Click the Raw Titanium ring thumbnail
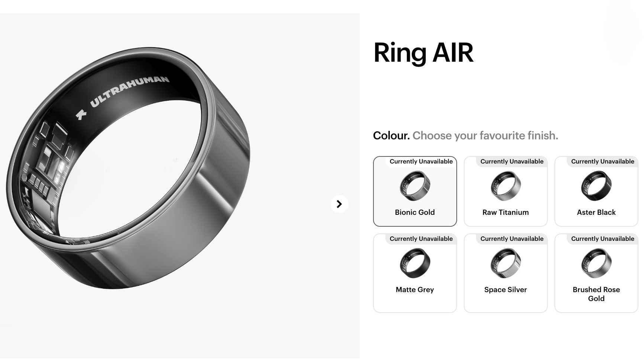 (505, 186)
